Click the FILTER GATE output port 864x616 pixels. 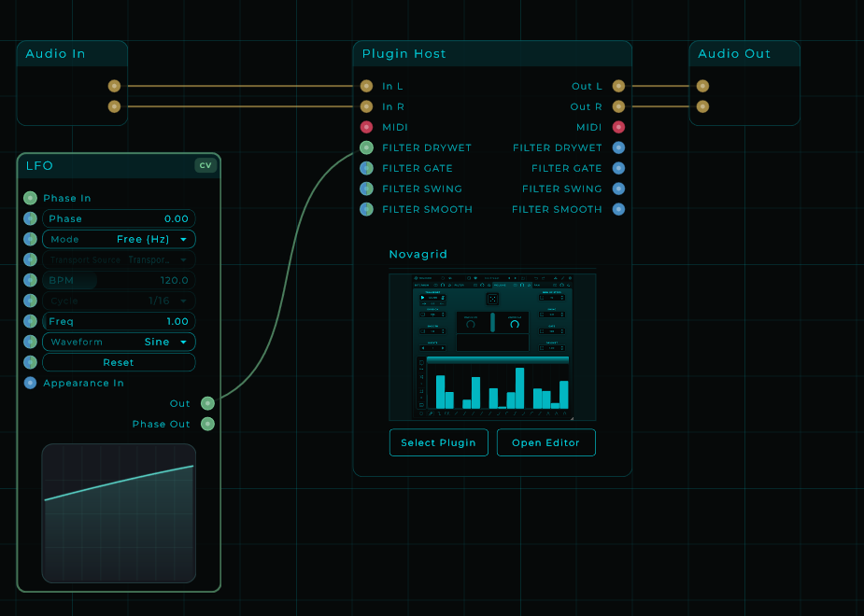[618, 168]
